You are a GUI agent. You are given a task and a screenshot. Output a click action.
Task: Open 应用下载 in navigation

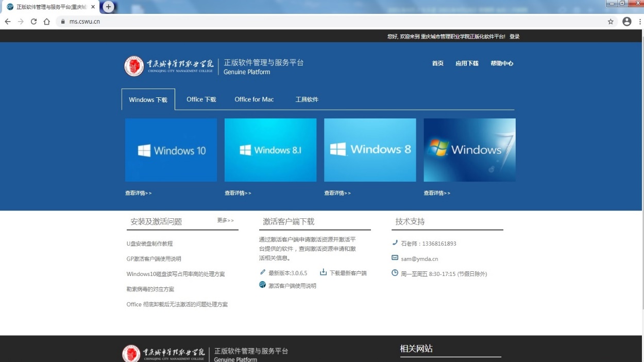[x=467, y=63]
